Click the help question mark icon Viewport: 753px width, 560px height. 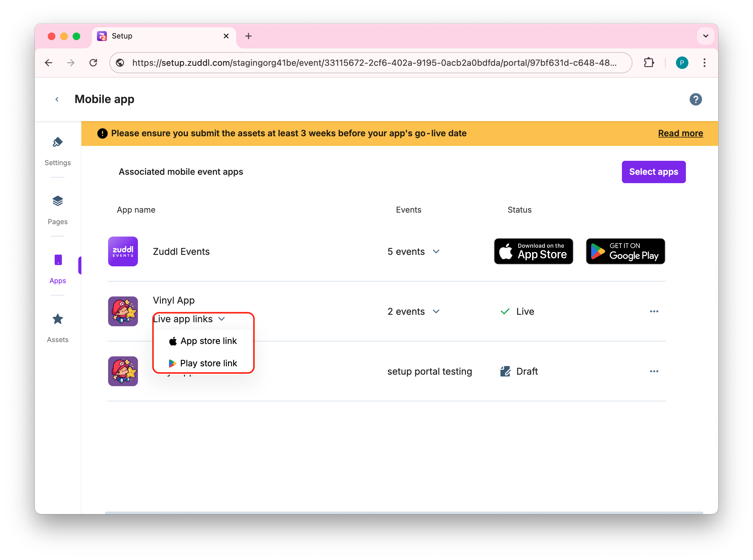point(695,99)
